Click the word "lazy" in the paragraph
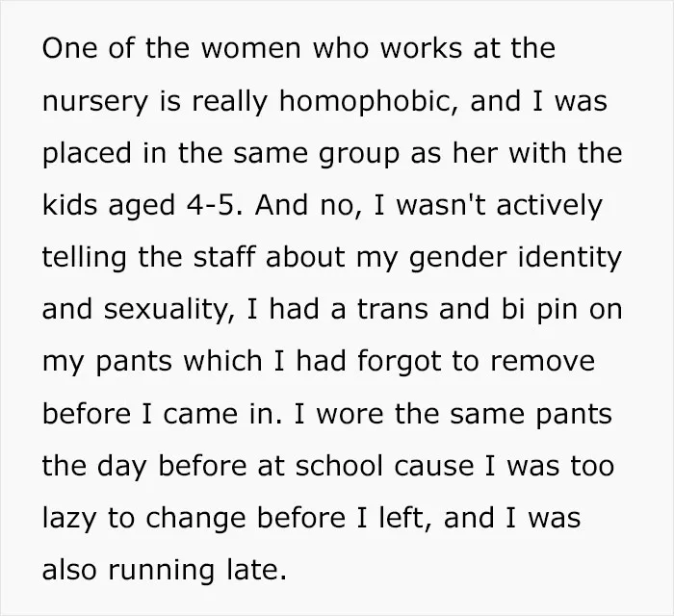Viewport: 674px width, 616px height. (69, 520)
